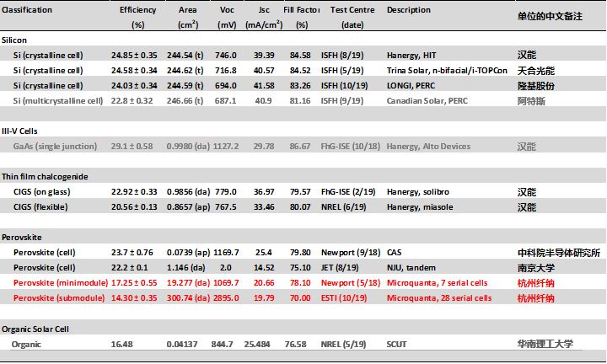
Task: Click 'Newport (9/18)' test centre cell
Action: (x=351, y=253)
